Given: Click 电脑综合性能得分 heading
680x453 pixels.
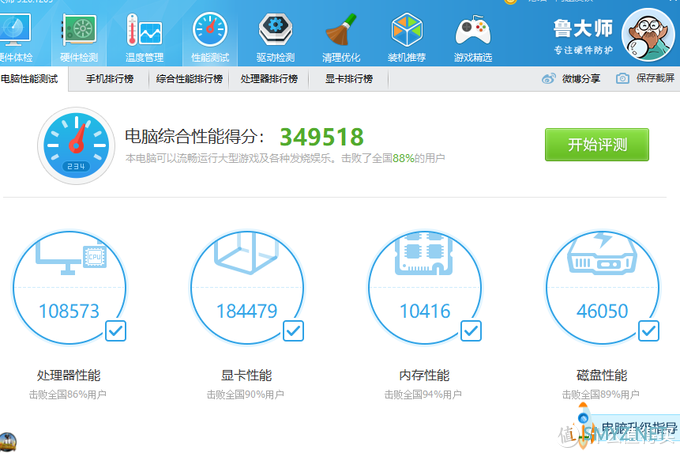Looking at the screenshot, I should (x=194, y=137).
